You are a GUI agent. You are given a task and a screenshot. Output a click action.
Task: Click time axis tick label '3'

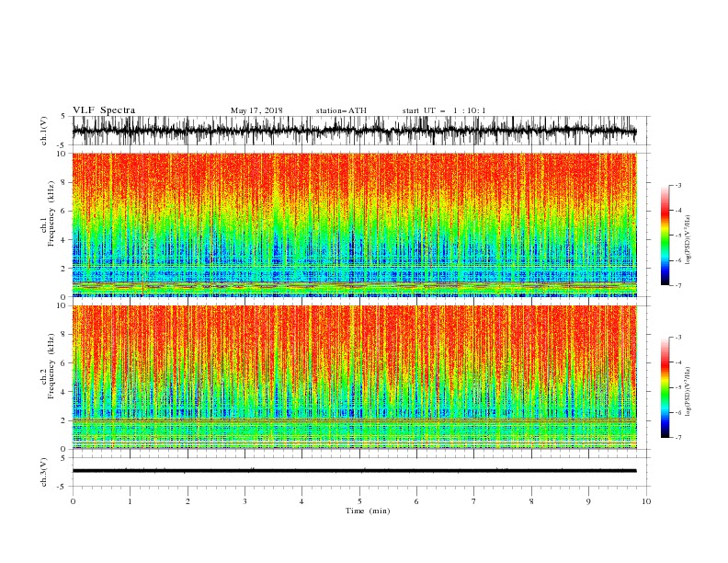point(245,501)
